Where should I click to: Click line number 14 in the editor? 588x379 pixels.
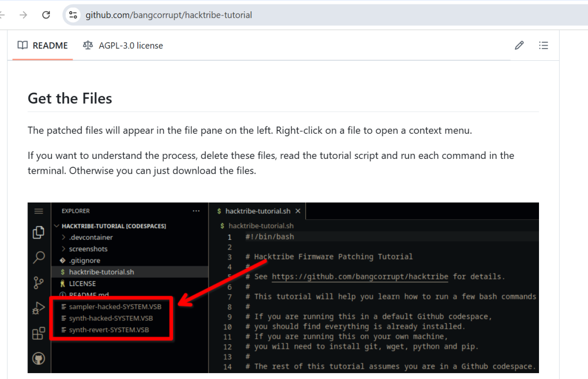click(227, 366)
